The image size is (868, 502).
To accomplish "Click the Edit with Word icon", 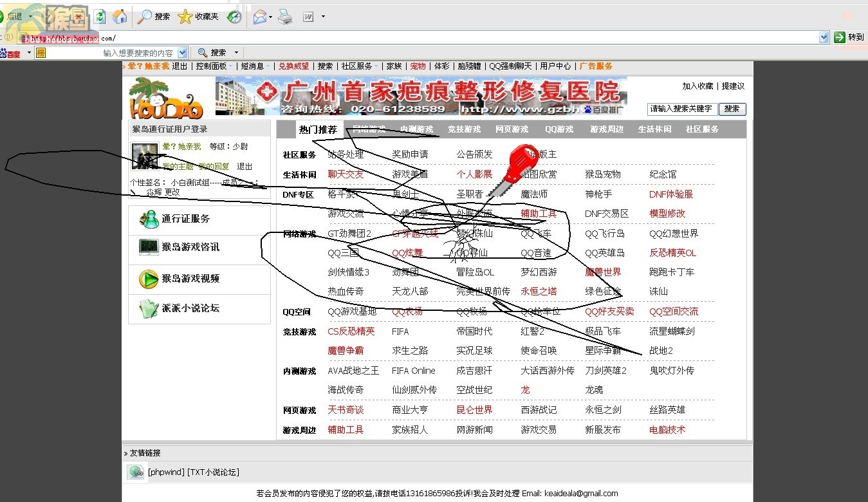I will coord(308,17).
